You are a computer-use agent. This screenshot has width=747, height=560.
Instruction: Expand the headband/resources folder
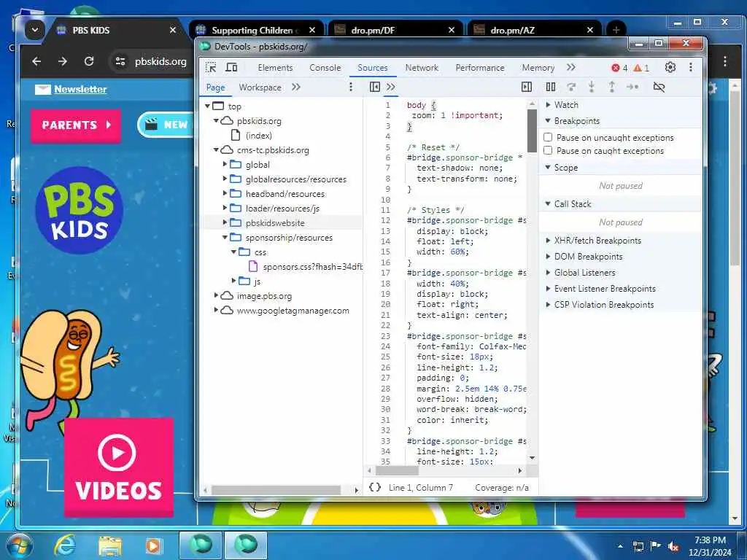pyautogui.click(x=225, y=193)
